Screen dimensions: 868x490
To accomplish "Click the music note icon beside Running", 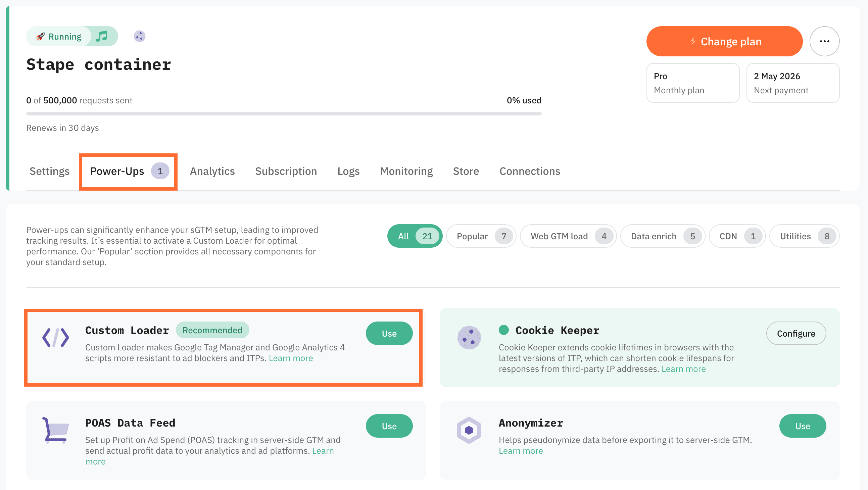I will click(102, 36).
